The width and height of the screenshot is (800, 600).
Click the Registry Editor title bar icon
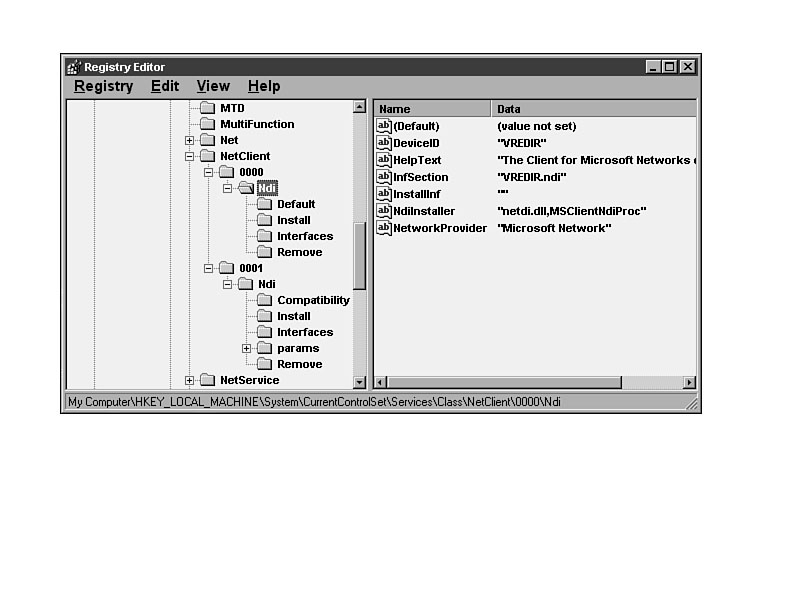click(x=74, y=67)
